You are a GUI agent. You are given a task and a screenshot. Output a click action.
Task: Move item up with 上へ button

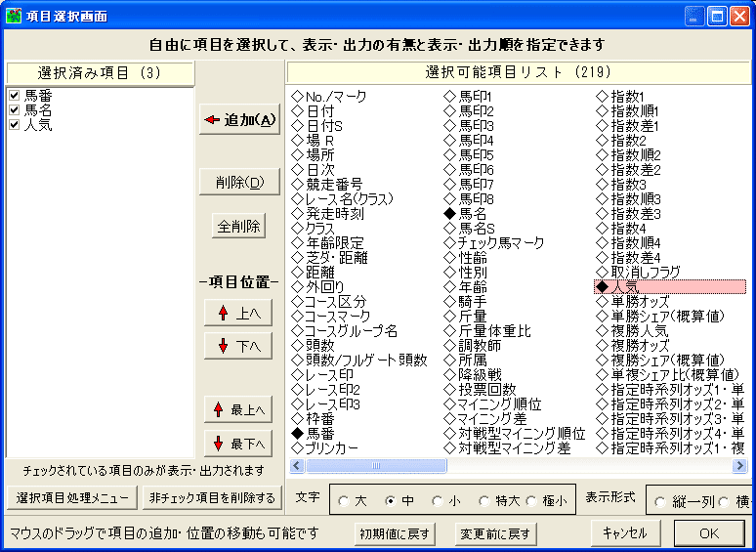pos(238,314)
